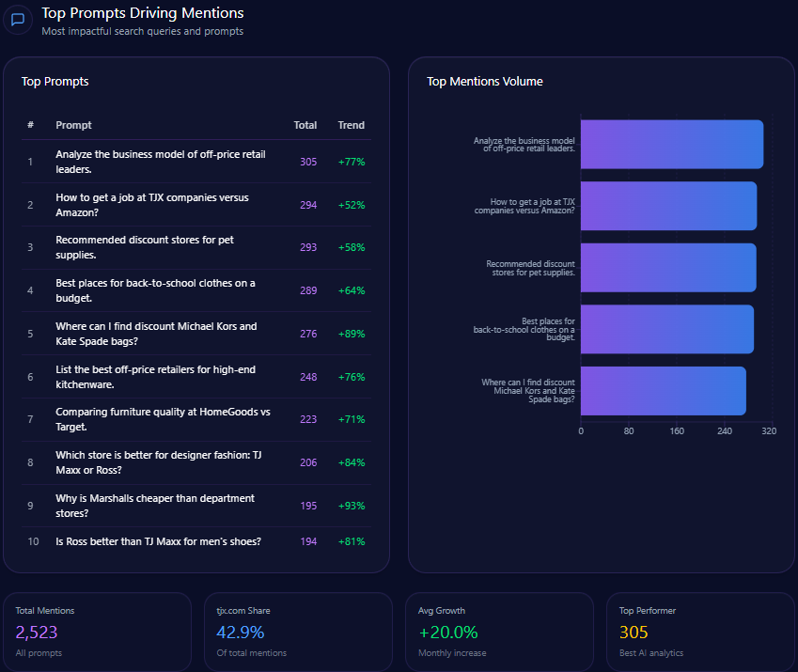798x672 pixels.
Task: Select the shortest bar for Michael Kors bags
Action: [x=663, y=391]
